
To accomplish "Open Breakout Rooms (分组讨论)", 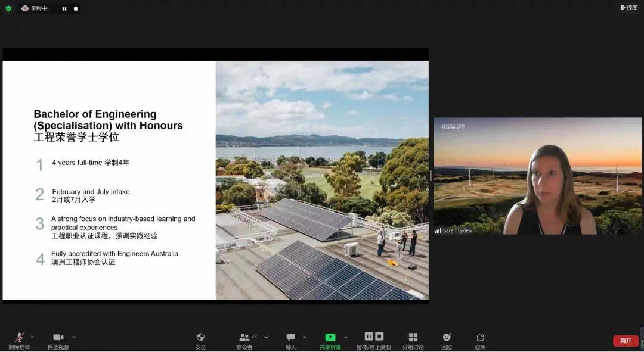I will click(413, 338).
